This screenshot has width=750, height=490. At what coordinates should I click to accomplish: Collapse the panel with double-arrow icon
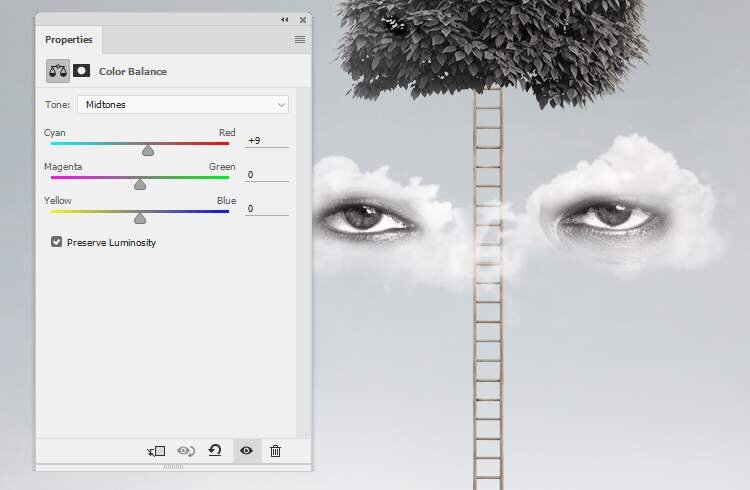pos(285,20)
